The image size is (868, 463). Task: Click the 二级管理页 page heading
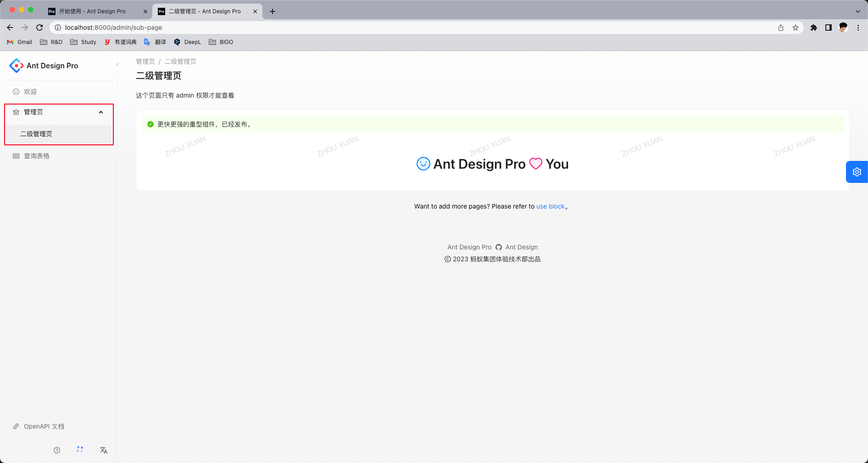tap(159, 76)
